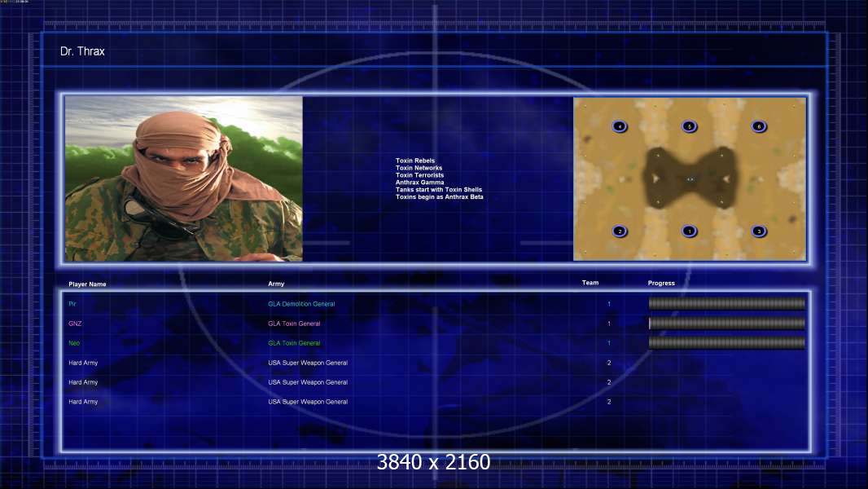The height and width of the screenshot is (489, 868).
Task: Click the "Player Name" column header
Action: [x=87, y=284]
